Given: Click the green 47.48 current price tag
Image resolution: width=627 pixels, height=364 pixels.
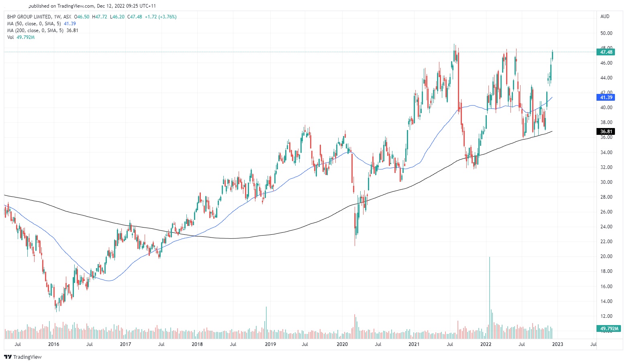Looking at the screenshot, I should pos(606,52).
